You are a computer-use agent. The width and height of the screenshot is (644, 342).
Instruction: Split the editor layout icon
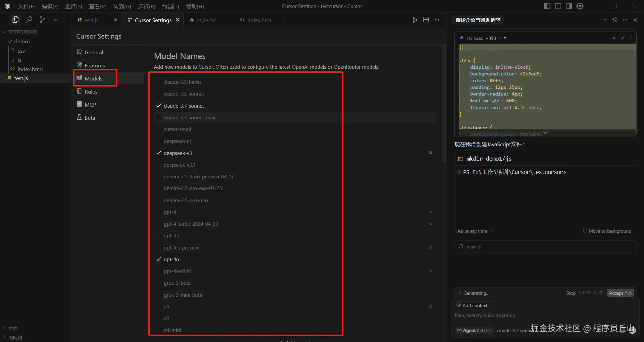(x=426, y=20)
